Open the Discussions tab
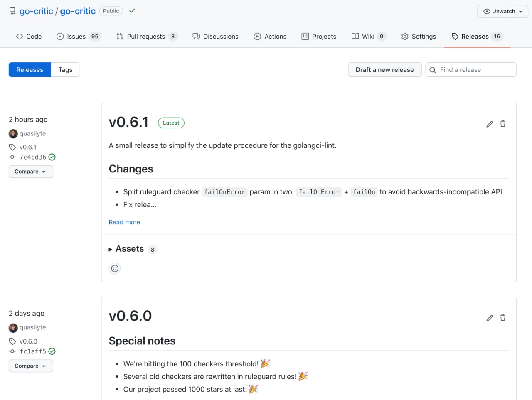Image resolution: width=532 pixels, height=400 pixels. click(215, 37)
